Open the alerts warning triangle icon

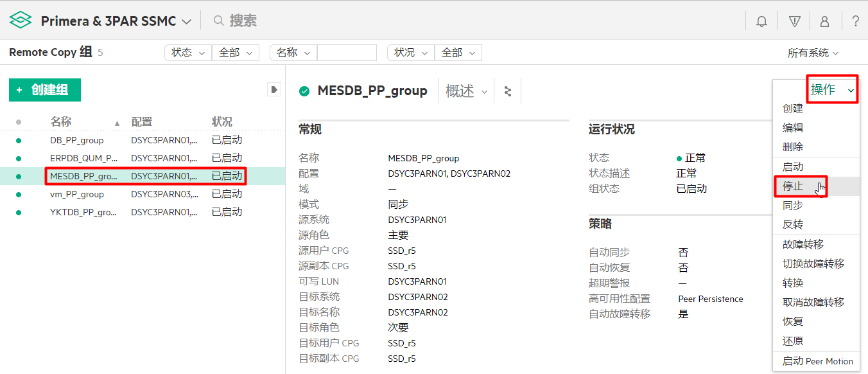click(794, 21)
